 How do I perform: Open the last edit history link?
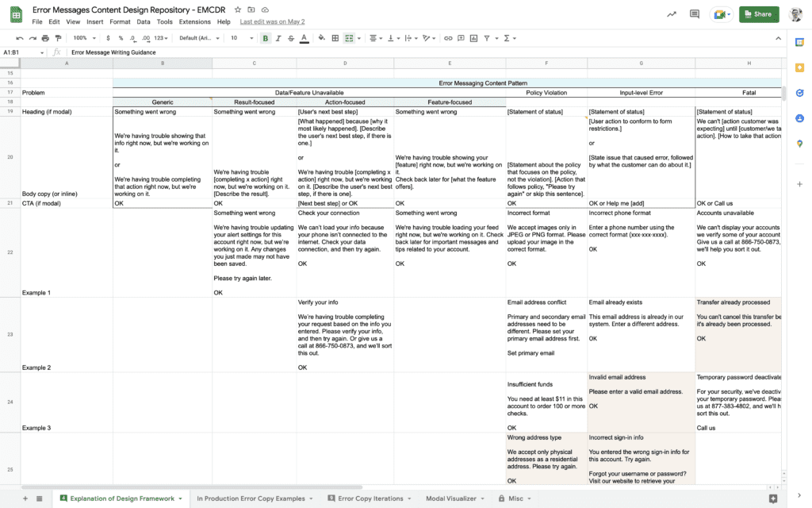[271, 21]
